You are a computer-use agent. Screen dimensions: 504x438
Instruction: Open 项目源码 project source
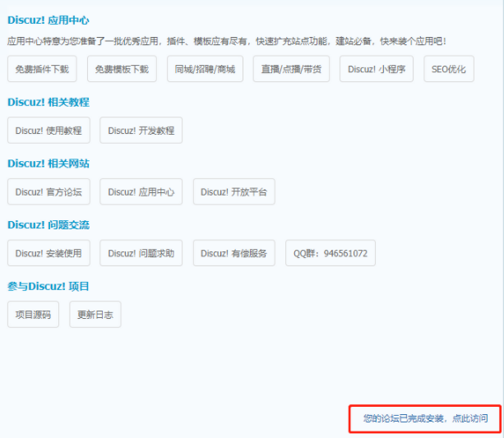(x=34, y=315)
